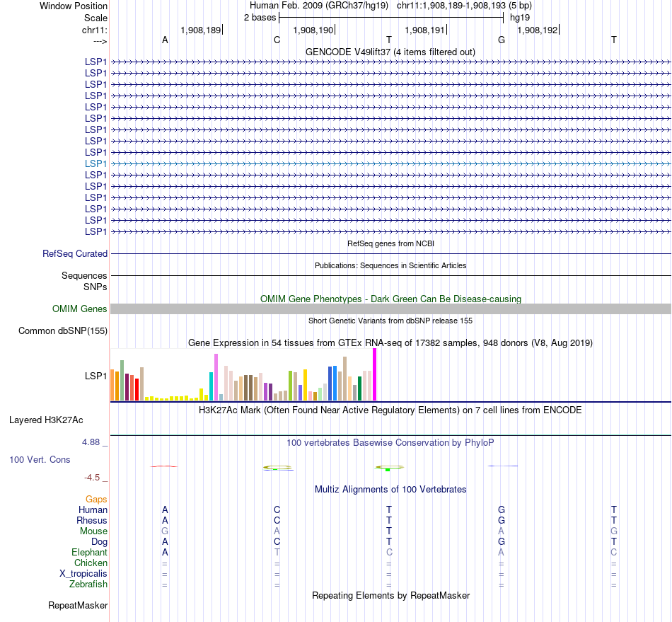The image size is (672, 622).
Task: Click the tall magenta bar in GTEx chart
Action: point(375,374)
